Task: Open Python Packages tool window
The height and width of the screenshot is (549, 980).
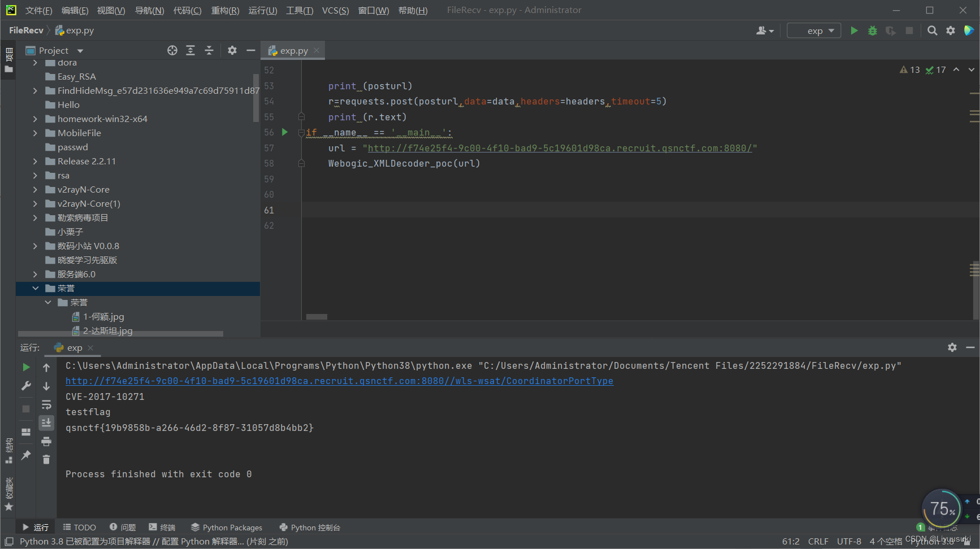Action: point(226,527)
